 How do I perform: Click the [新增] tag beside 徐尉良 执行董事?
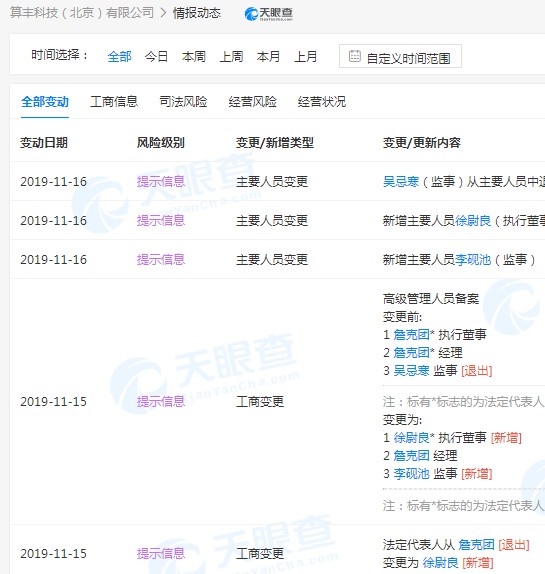point(506,438)
